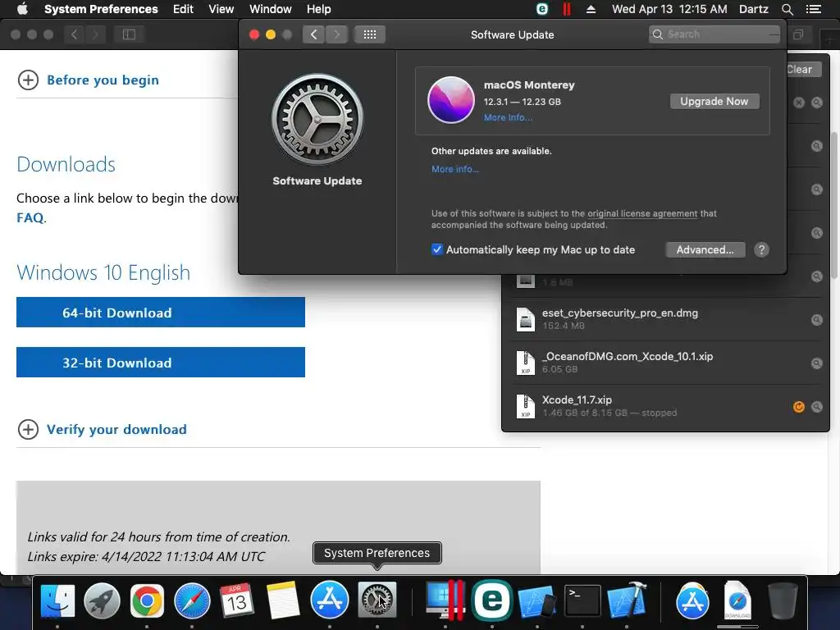Click the Software Update search field

pos(714,34)
